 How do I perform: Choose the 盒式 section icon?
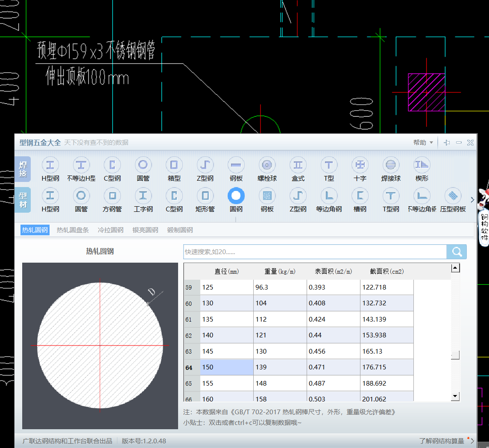[x=298, y=165]
